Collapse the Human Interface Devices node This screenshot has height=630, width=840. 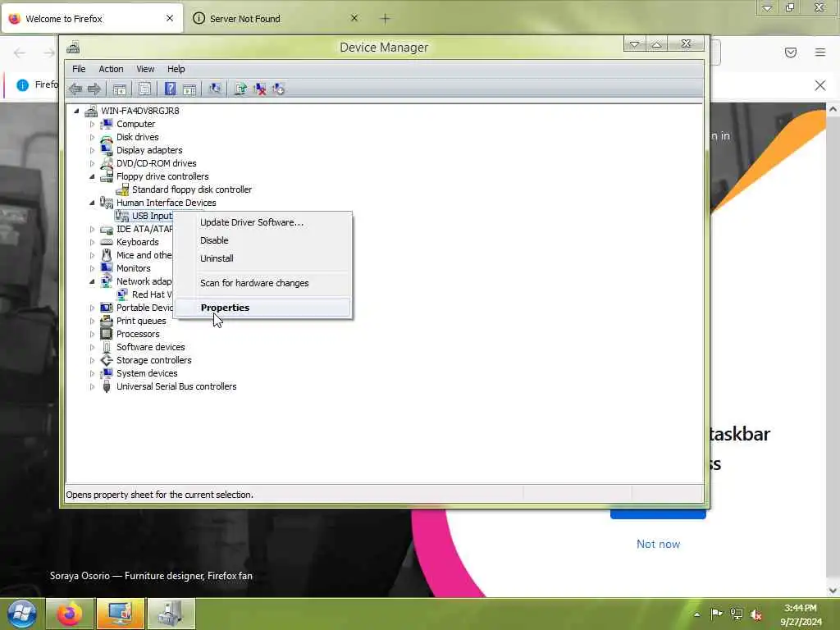92,203
